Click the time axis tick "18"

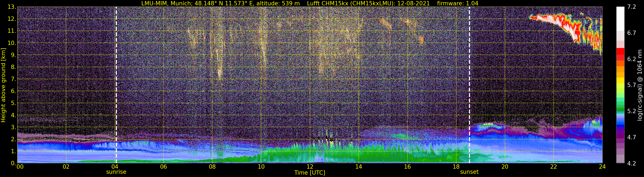click(456, 167)
